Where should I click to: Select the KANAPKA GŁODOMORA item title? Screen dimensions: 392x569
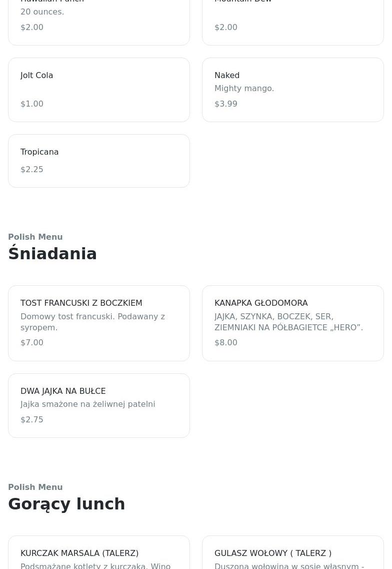click(261, 303)
